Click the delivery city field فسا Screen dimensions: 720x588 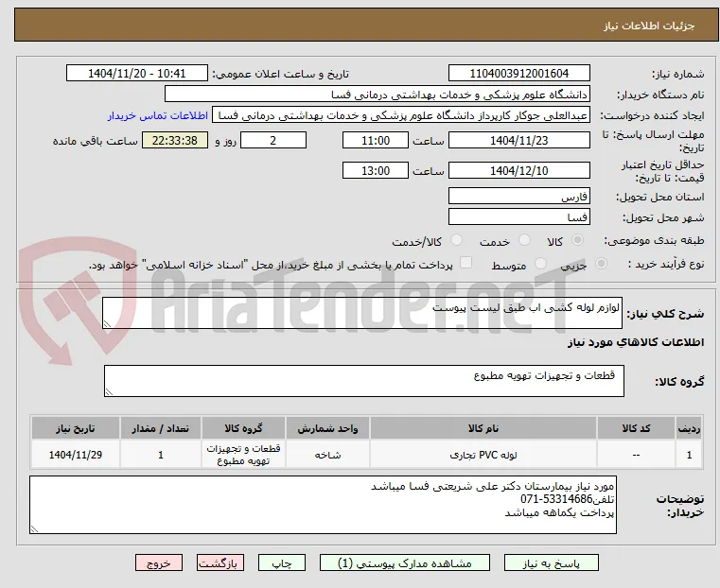pyautogui.click(x=518, y=216)
